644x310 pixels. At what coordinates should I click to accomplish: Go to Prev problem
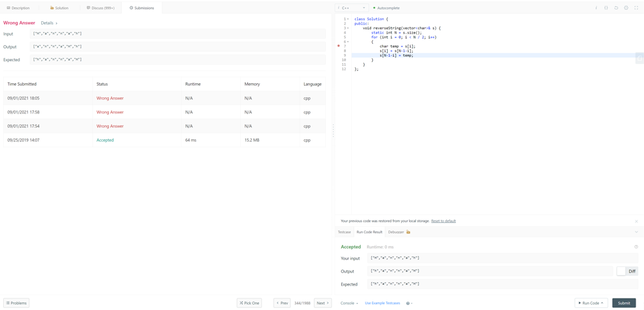pyautogui.click(x=282, y=303)
